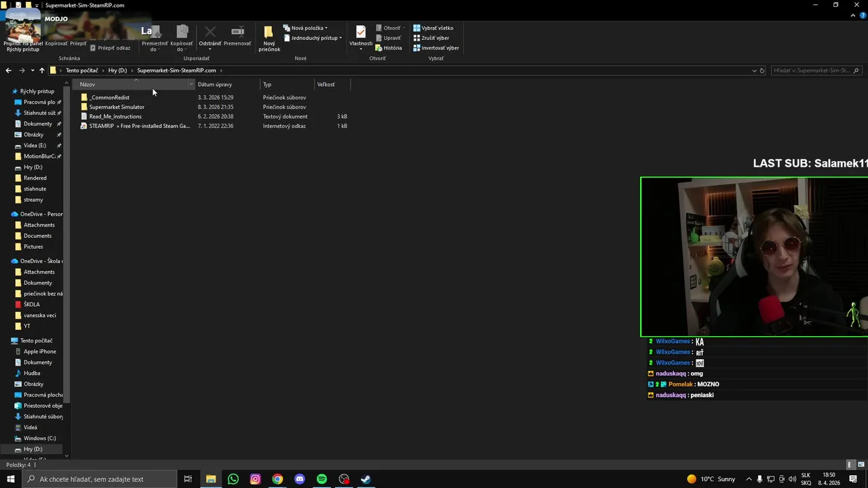Click Vybrať všetko select-all icon
868x488 pixels.
coord(417,28)
